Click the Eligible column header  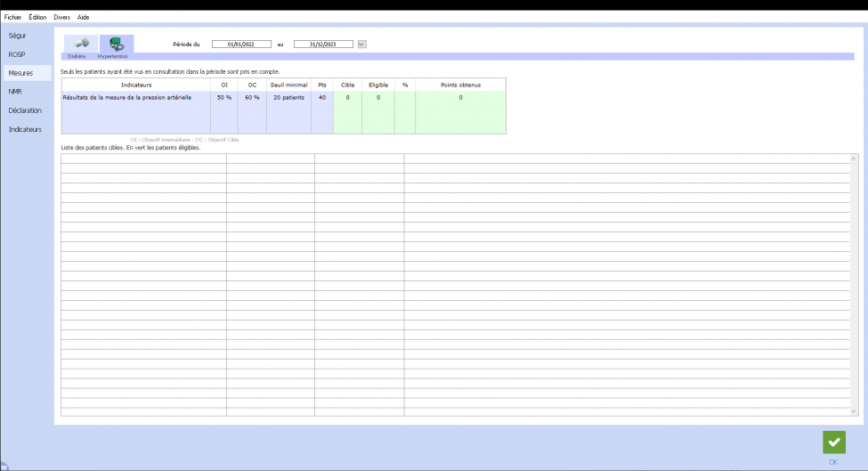tap(378, 85)
